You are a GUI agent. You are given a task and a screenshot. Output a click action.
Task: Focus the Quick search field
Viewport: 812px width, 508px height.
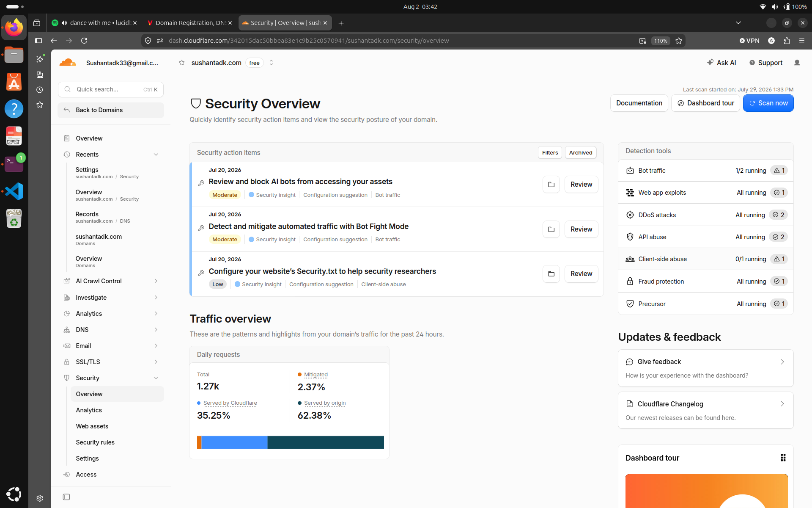111,89
